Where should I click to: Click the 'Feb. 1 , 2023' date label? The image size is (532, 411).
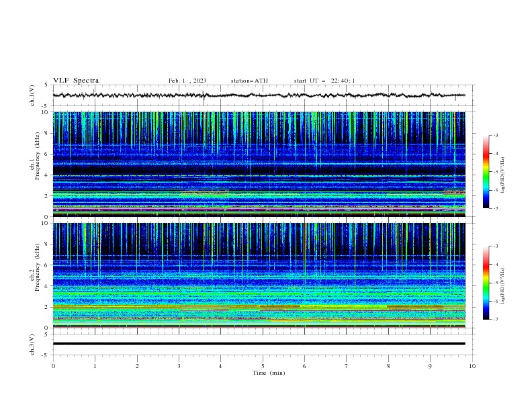pyautogui.click(x=187, y=81)
